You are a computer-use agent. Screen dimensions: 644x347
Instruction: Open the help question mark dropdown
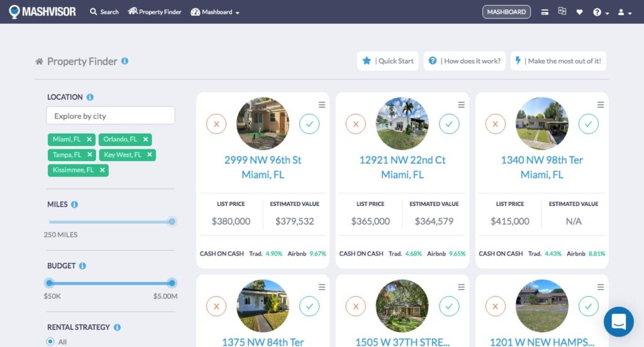600,12
